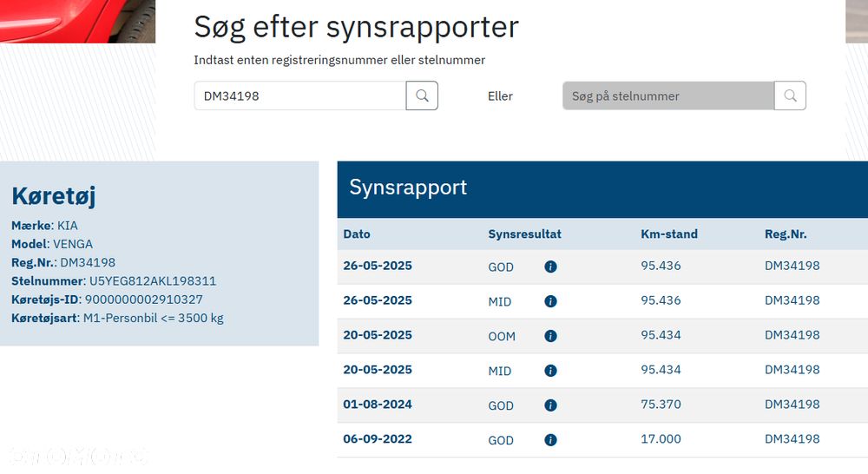This screenshot has width=868, height=474.
Task: Open info icon for 26-05-2025 MID result
Action: 550,301
